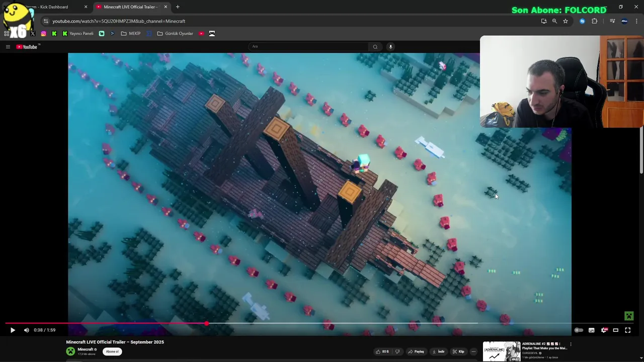Open the YouTube guide hamburger menu
The height and width of the screenshot is (362, 644).
point(8,47)
